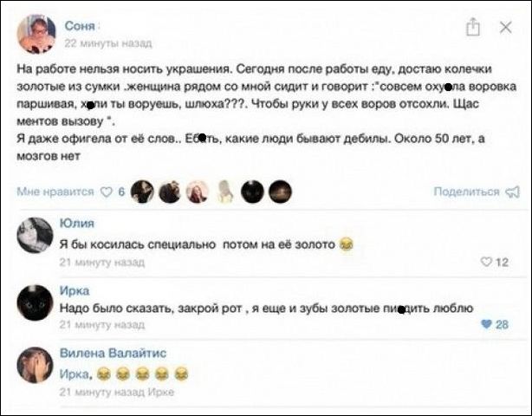
Task: Click Юлия's comment avatar
Action: (35, 236)
